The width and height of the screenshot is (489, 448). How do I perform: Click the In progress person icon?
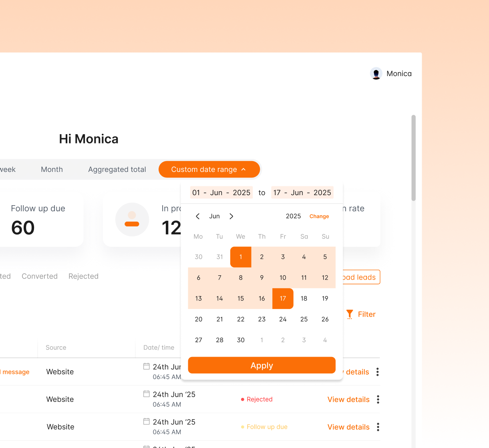[132, 220]
